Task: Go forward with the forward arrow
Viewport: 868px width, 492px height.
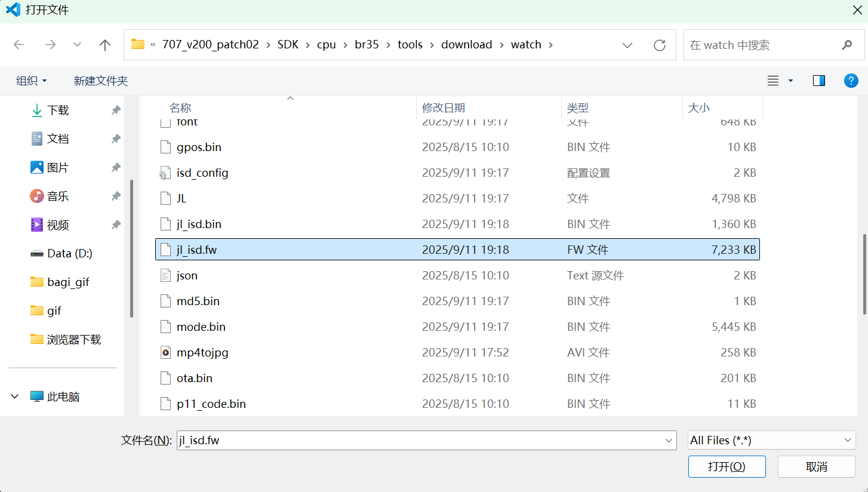Action: point(50,45)
